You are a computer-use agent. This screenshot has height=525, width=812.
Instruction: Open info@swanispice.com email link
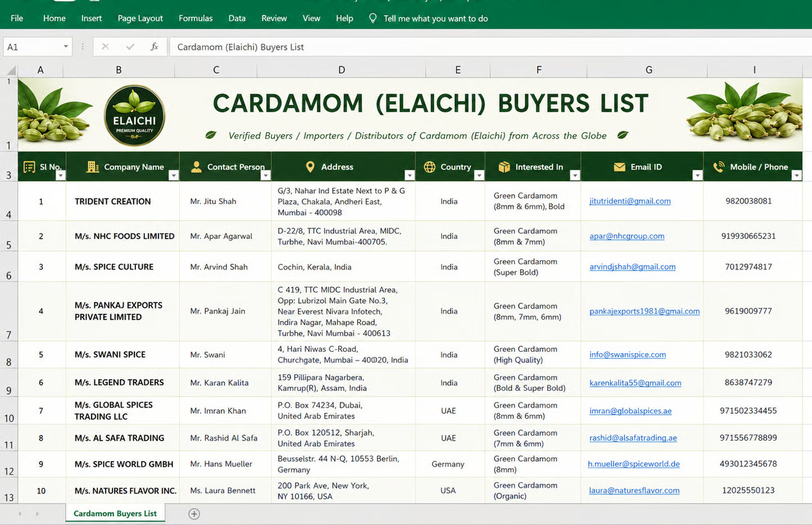tap(628, 355)
